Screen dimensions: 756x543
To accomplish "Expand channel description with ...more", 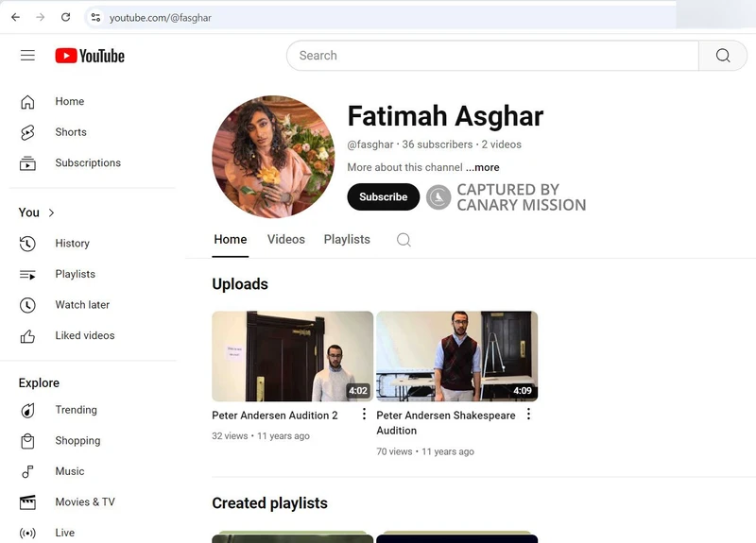I will pos(483,167).
